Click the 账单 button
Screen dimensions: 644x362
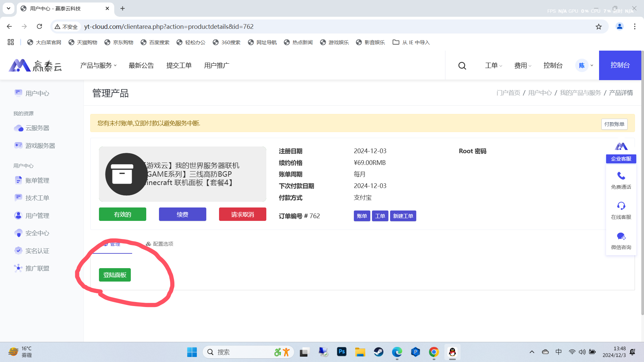[362, 216]
